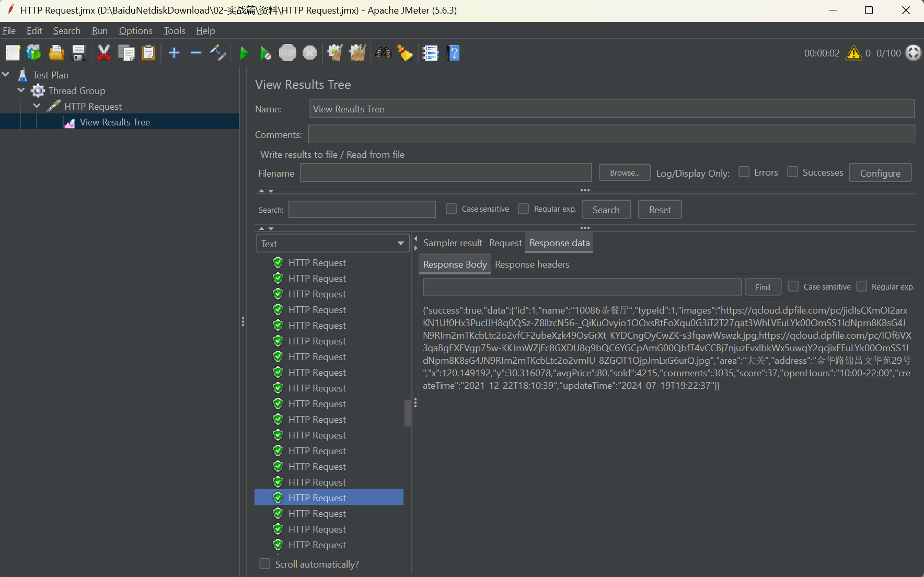Viewport: 924px width, 577px height.
Task: Enable Scroll automatically checkbox
Action: click(x=265, y=564)
